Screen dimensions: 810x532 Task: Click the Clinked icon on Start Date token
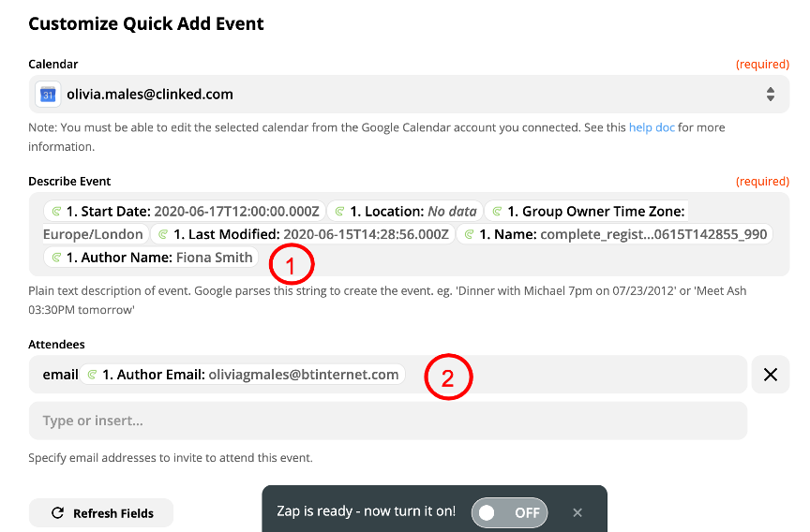(57, 212)
